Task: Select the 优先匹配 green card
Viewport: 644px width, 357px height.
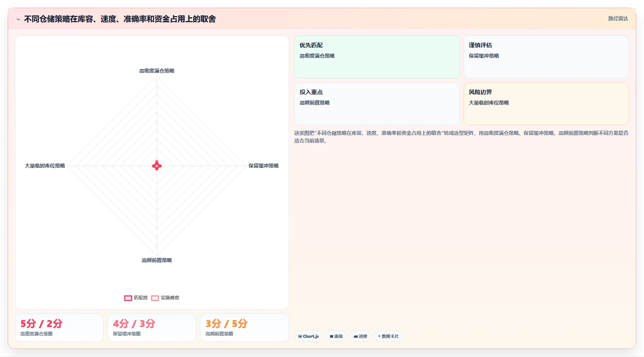Action: [x=377, y=57]
